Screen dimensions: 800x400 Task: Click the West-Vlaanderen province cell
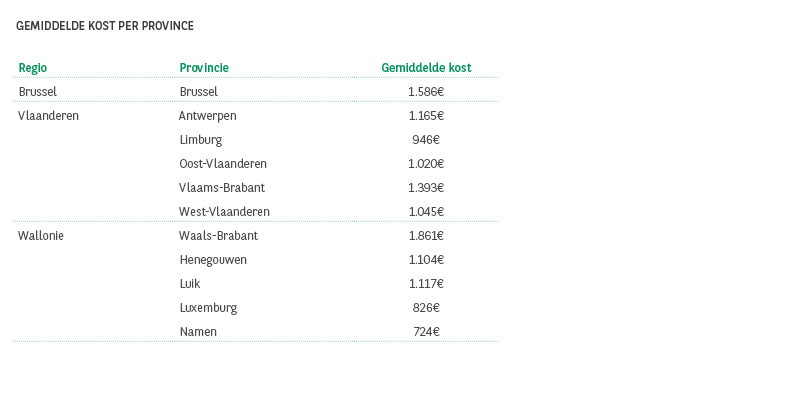click(224, 212)
